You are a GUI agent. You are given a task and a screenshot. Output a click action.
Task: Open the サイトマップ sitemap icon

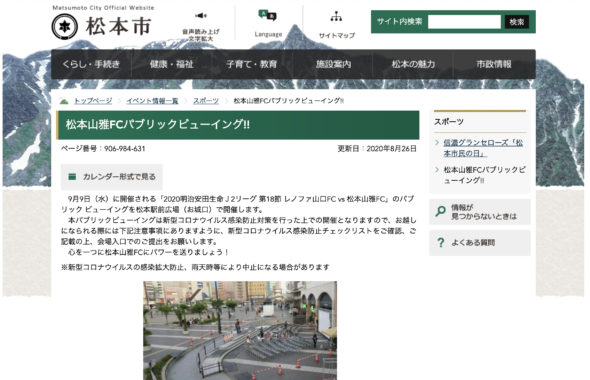tap(336, 16)
